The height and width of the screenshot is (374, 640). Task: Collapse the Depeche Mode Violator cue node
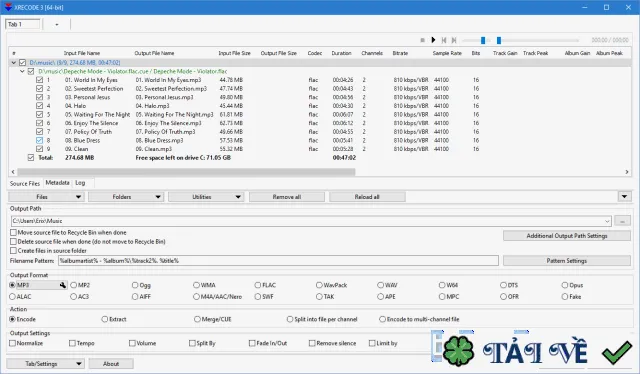pyautogui.click(x=22, y=71)
